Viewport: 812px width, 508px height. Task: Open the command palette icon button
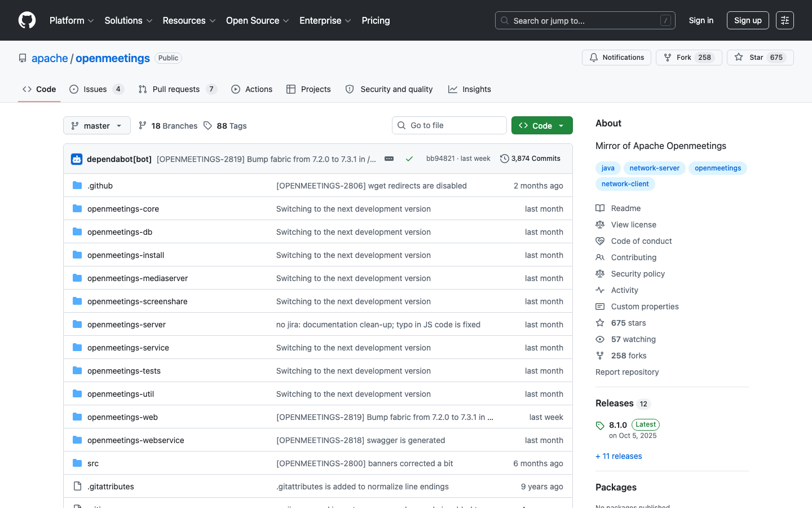tap(785, 20)
